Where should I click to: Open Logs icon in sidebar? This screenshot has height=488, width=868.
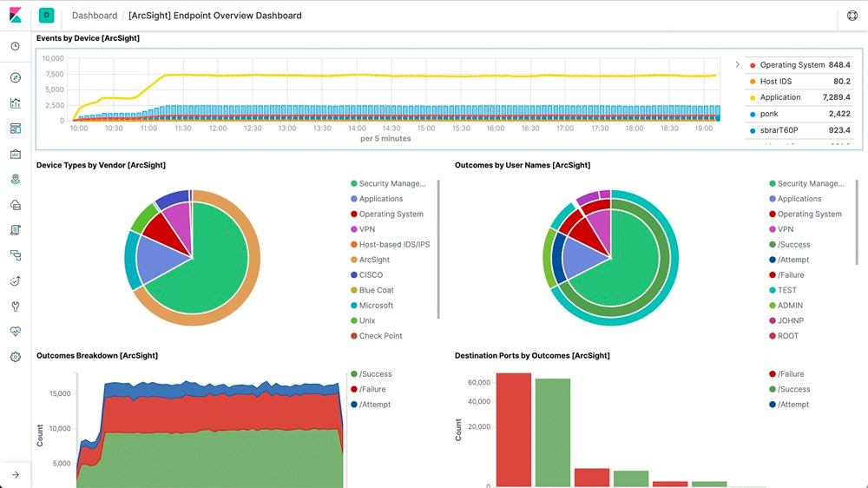(16, 230)
